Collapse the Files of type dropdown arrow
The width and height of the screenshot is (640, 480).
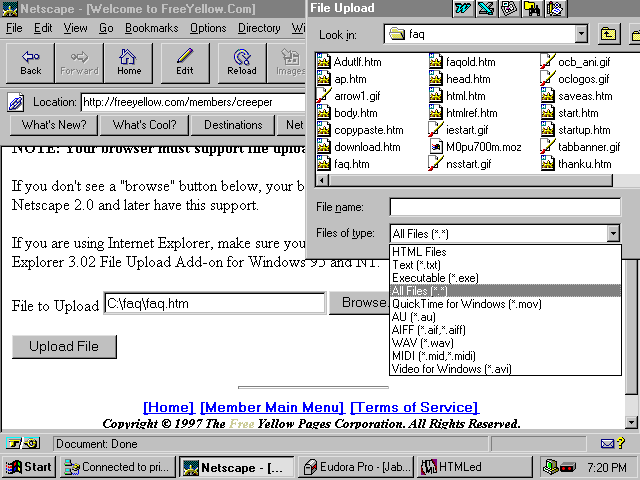pos(613,233)
